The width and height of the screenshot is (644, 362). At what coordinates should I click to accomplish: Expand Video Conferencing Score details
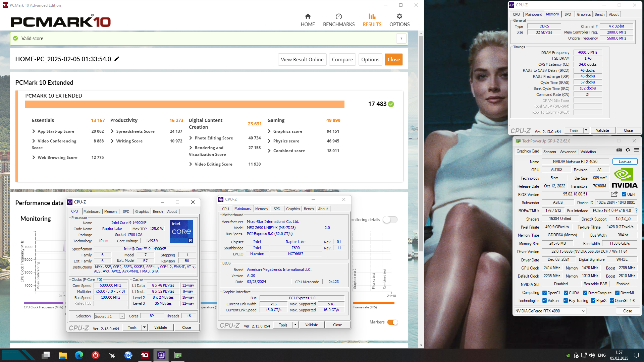(34, 141)
